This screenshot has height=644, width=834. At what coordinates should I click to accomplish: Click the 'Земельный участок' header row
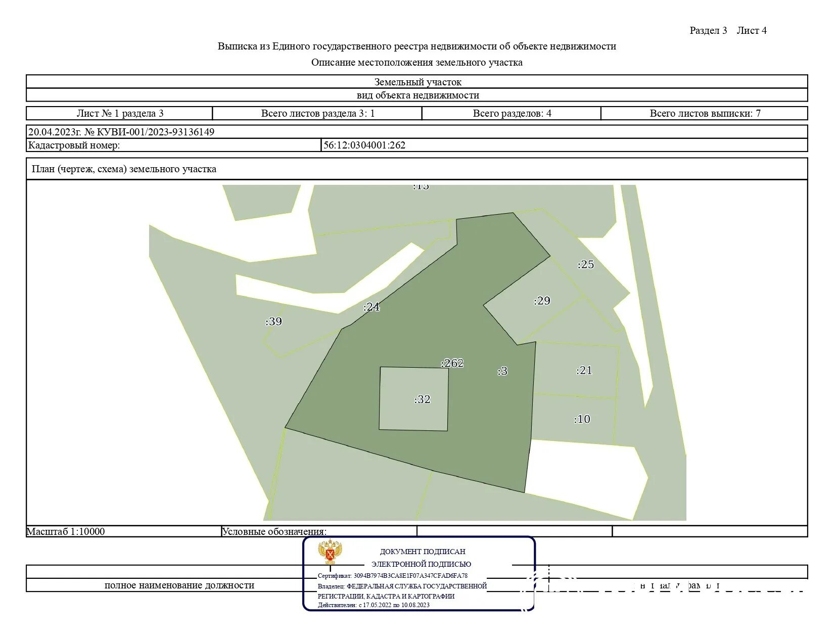click(x=417, y=82)
